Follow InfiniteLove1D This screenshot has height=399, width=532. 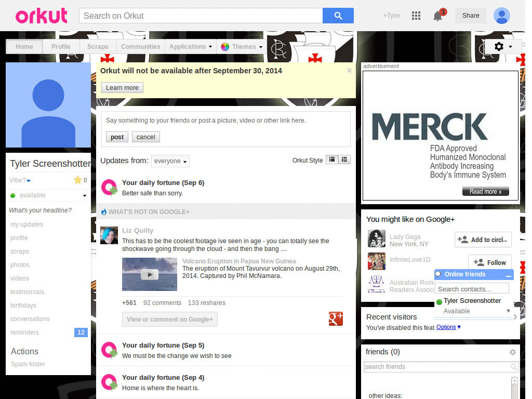489,262
